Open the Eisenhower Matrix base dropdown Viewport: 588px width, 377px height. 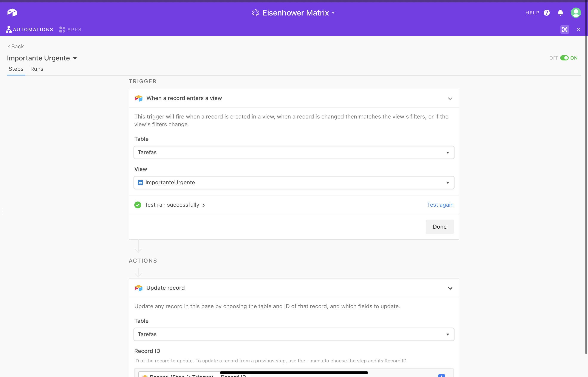coord(333,13)
